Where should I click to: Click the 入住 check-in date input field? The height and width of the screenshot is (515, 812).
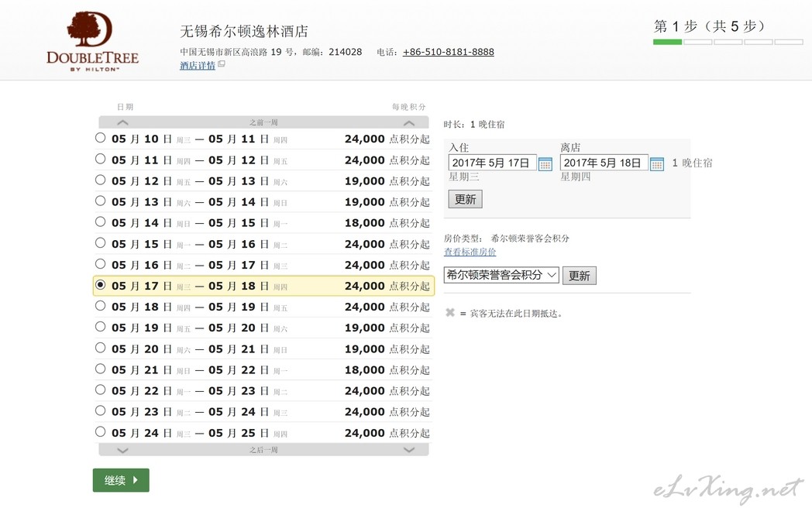coord(492,163)
